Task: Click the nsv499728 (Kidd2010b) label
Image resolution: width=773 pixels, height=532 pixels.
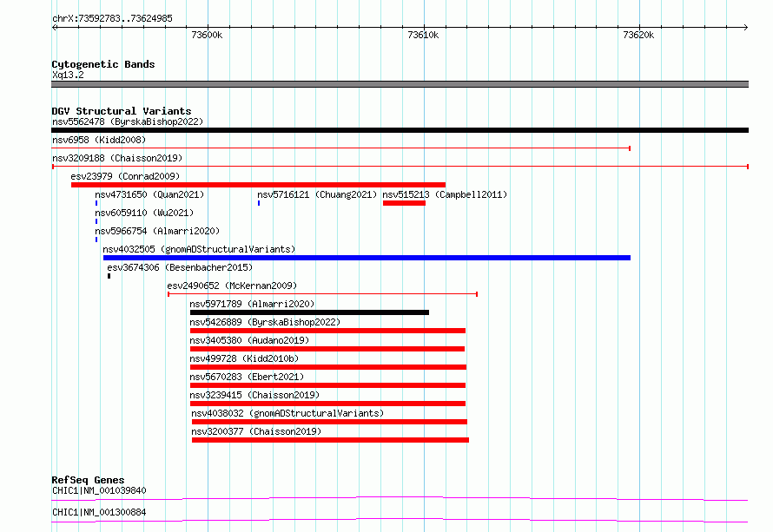Action: 245,358
